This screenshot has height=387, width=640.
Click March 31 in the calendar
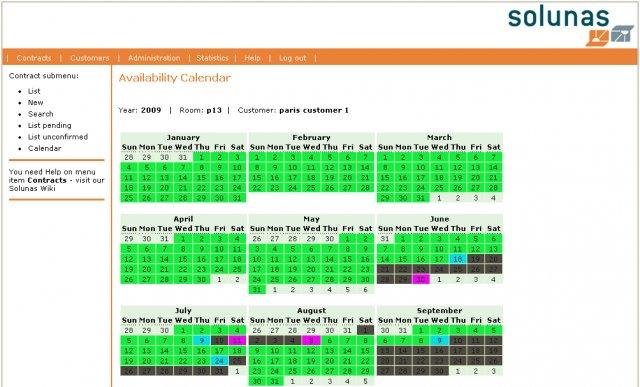pyautogui.click(x=421, y=198)
